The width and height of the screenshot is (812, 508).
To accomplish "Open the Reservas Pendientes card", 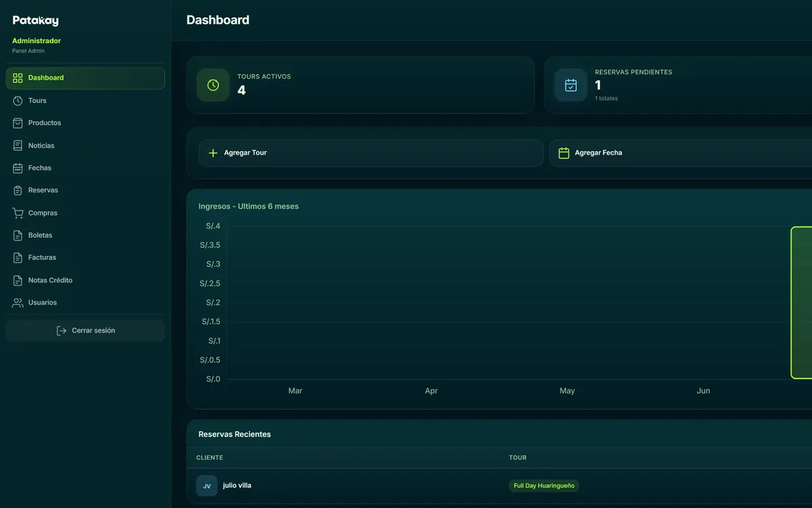I will click(678, 85).
